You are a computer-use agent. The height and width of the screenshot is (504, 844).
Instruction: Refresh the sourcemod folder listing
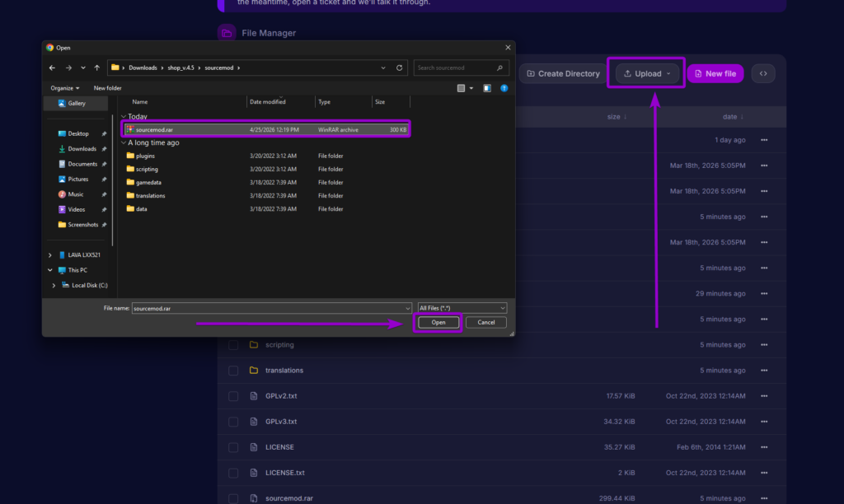pyautogui.click(x=400, y=68)
